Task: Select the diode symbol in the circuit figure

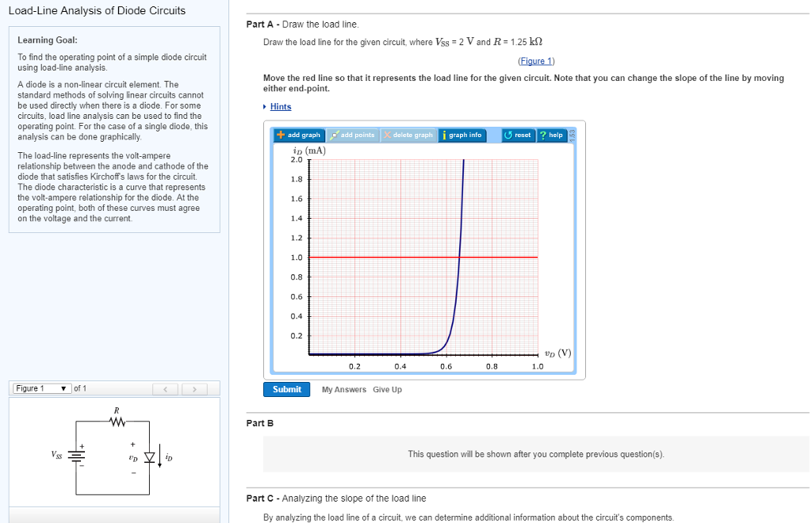Action: (x=149, y=457)
